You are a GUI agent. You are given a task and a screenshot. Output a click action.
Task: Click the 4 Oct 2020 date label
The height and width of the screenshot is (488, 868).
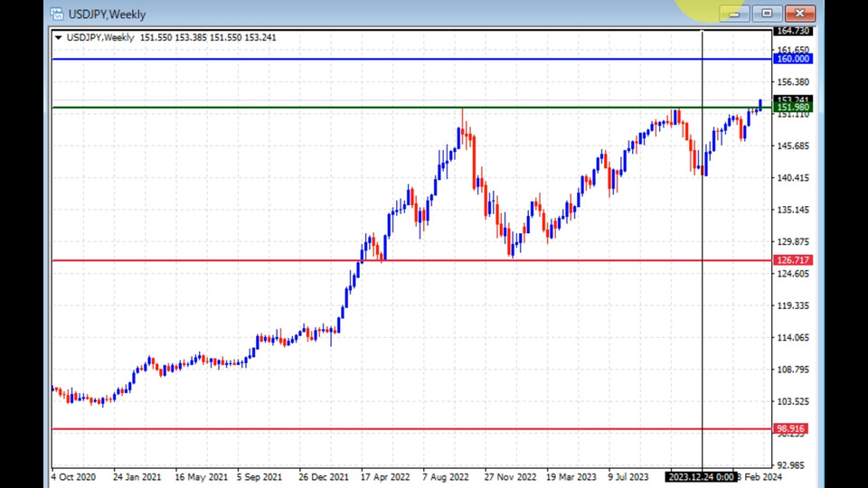click(x=73, y=477)
